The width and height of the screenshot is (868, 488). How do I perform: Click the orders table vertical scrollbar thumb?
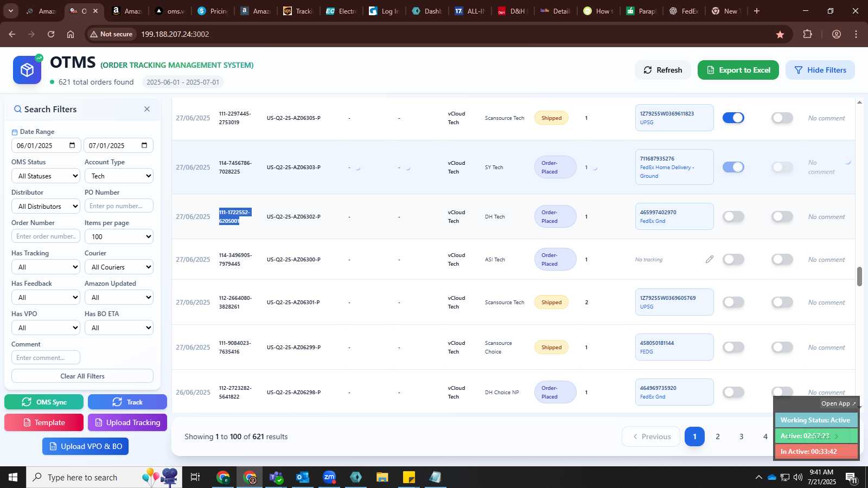[859, 277]
